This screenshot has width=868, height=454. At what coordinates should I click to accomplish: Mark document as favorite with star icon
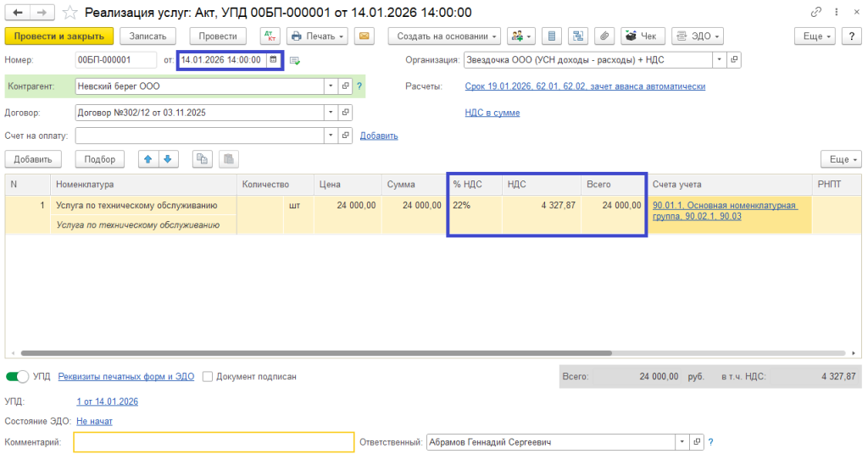point(71,13)
